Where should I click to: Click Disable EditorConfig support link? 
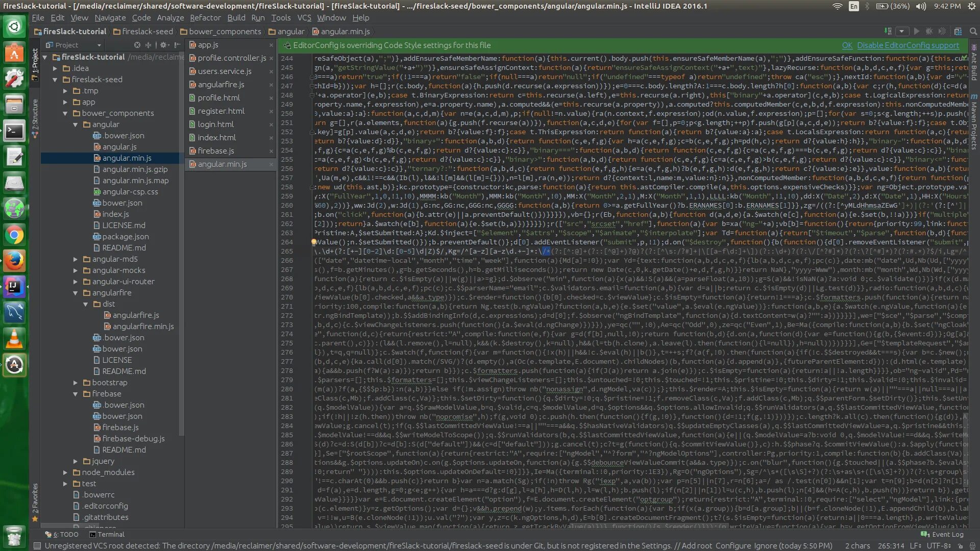click(908, 45)
